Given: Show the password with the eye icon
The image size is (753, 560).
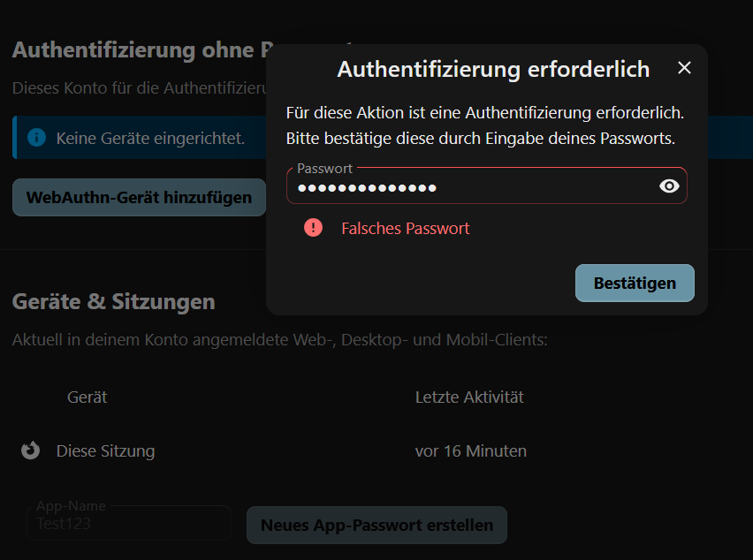Looking at the screenshot, I should coord(669,185).
